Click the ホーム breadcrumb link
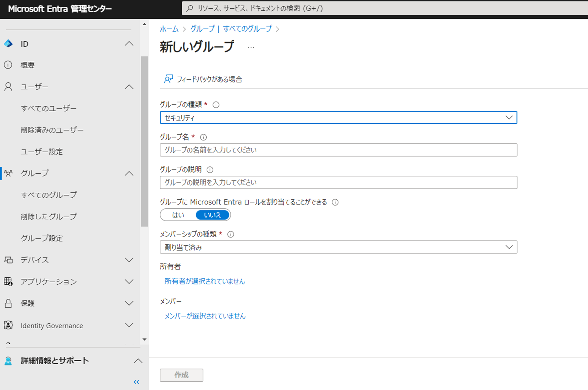This screenshot has height=390, width=588. [x=169, y=29]
